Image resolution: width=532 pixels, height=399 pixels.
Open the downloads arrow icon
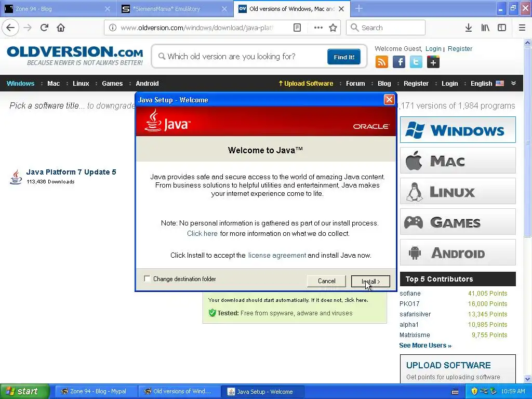pyautogui.click(x=469, y=28)
